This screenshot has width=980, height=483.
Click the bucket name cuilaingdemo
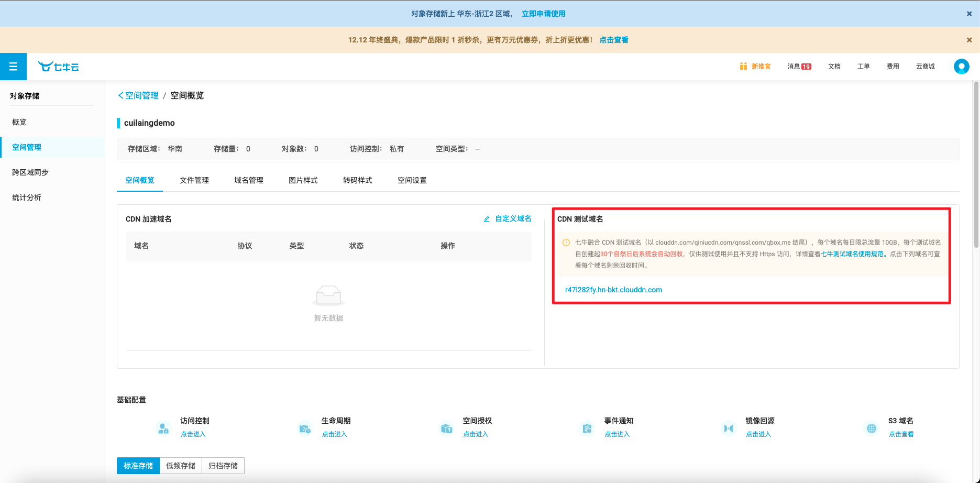(149, 123)
